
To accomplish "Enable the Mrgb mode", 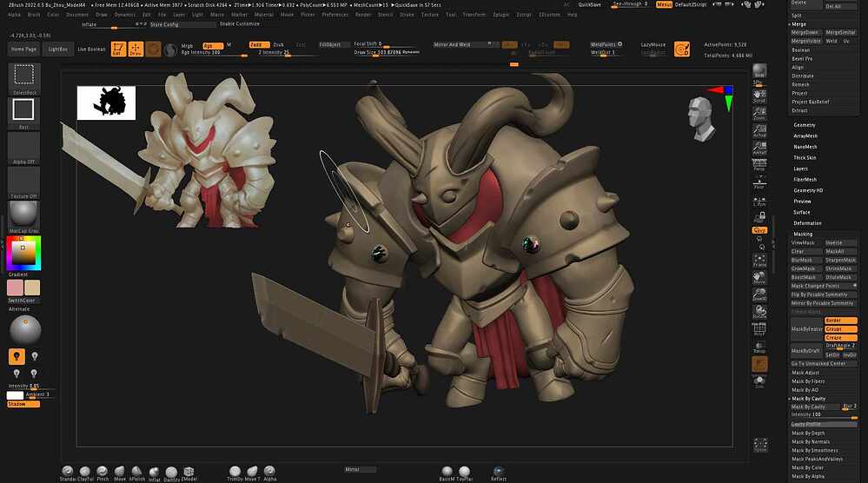I will [187, 45].
